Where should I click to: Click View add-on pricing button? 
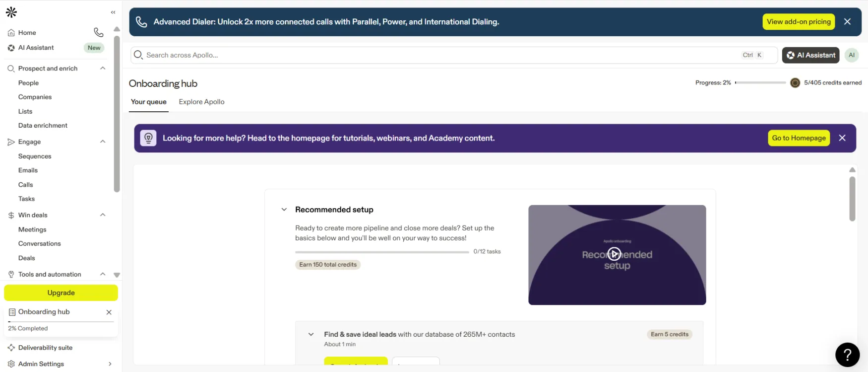point(799,22)
